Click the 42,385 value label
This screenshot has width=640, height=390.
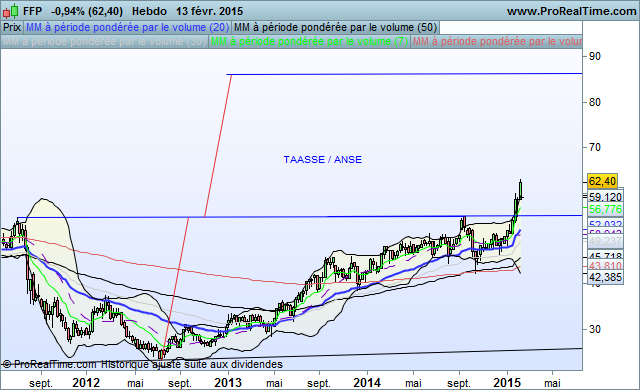tap(605, 277)
